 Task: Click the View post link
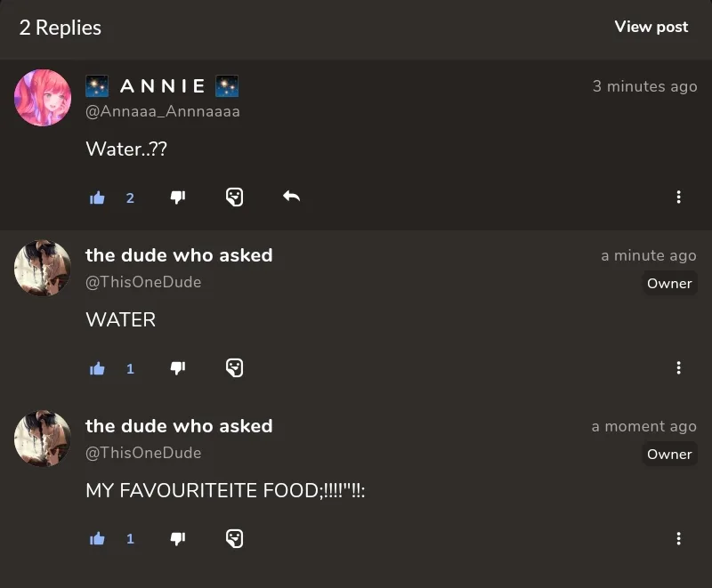pyautogui.click(x=651, y=27)
